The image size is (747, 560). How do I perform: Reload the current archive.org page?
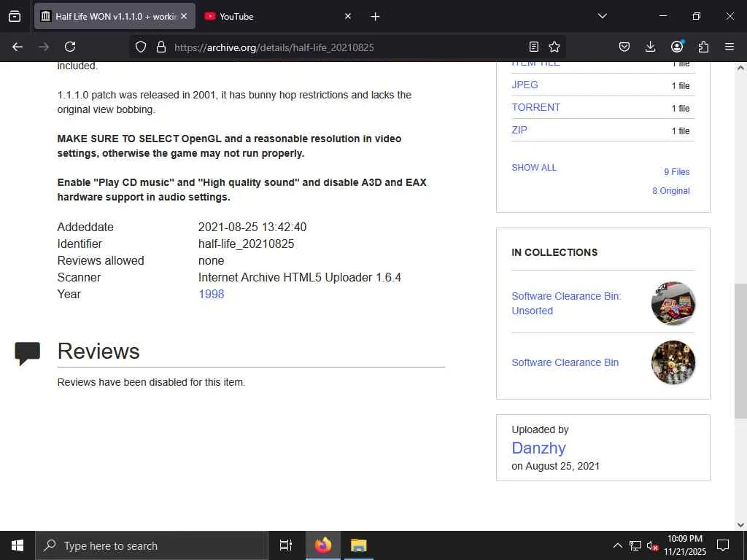[x=70, y=47]
